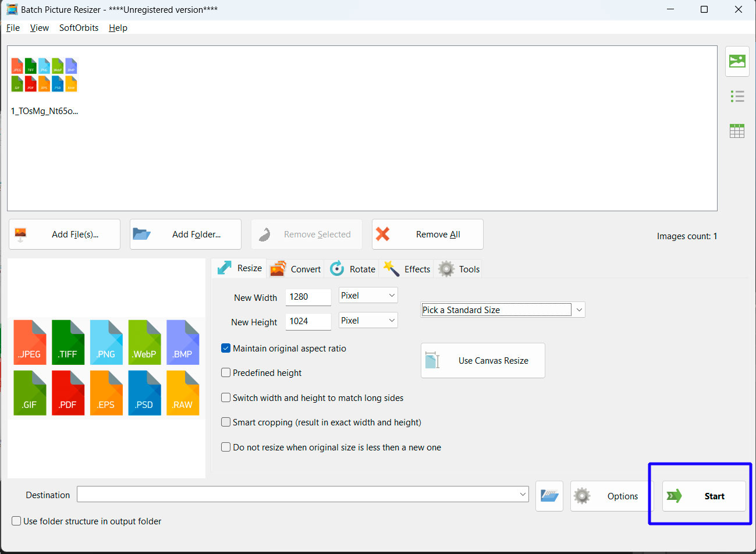Enable Predefined height checkbox
This screenshot has height=554, width=756.
[226, 372]
